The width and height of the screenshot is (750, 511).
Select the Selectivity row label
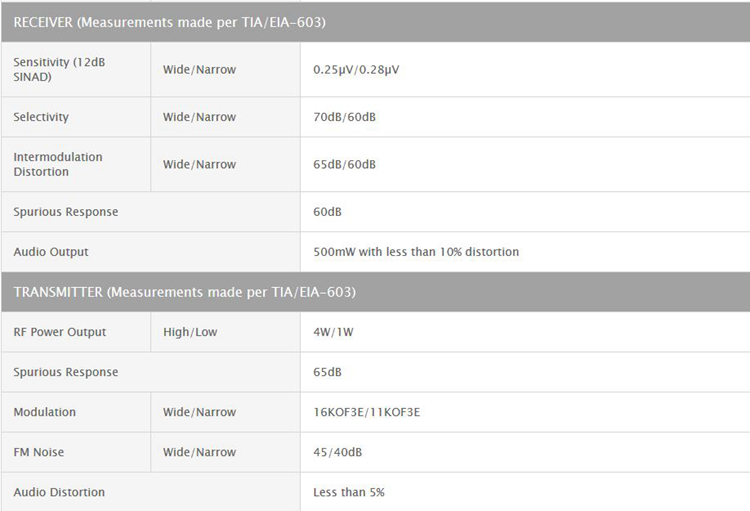[x=41, y=117]
